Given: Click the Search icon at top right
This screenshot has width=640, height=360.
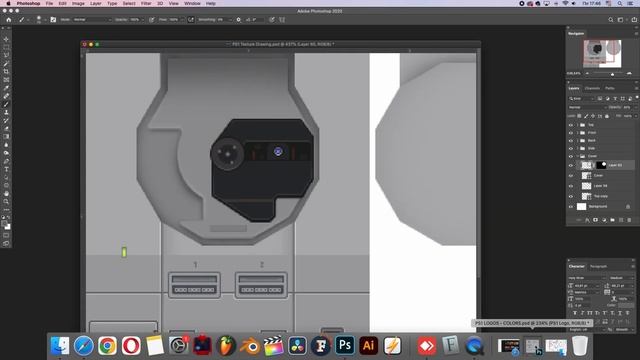Looking at the screenshot, I should pos(611,20).
